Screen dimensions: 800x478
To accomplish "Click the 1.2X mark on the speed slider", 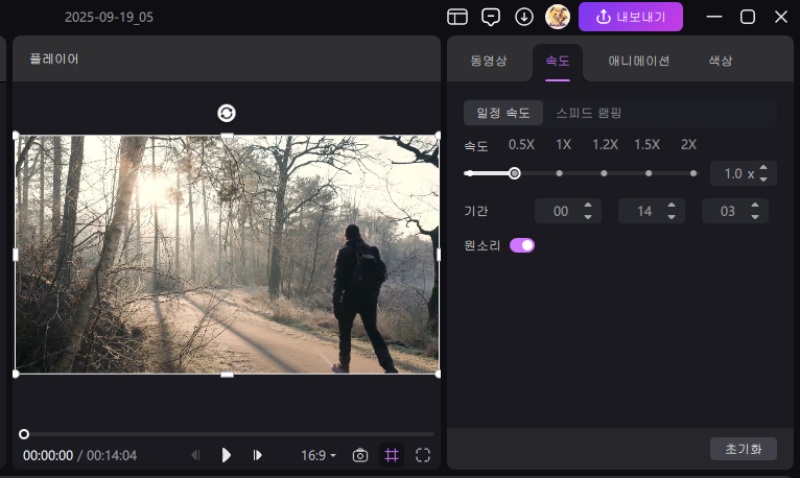I will [x=604, y=173].
